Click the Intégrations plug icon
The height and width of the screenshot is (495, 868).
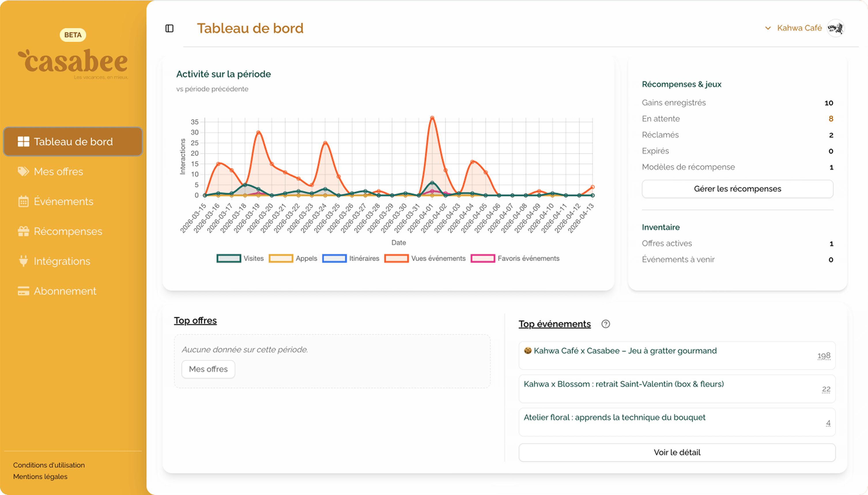tap(23, 261)
